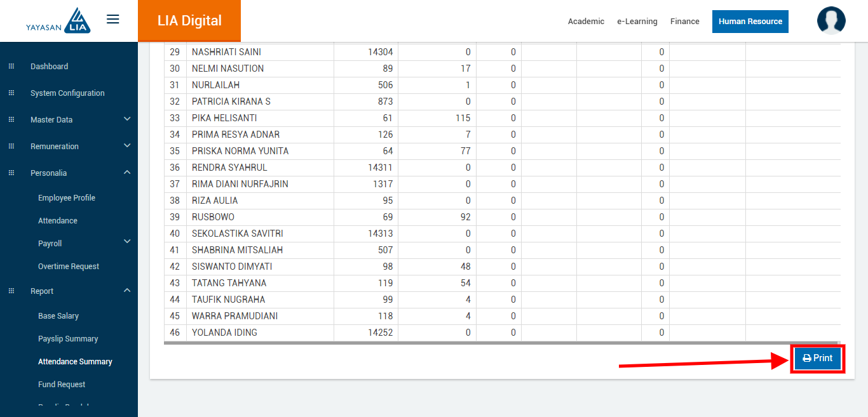
Task: Switch to the e-Learning module
Action: (637, 22)
